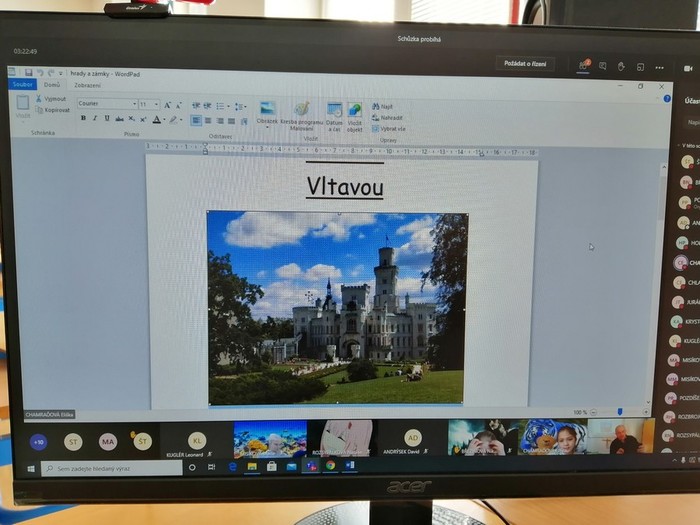Open the Soubor file menu
Viewport: 700px width, 525px height.
22,84
